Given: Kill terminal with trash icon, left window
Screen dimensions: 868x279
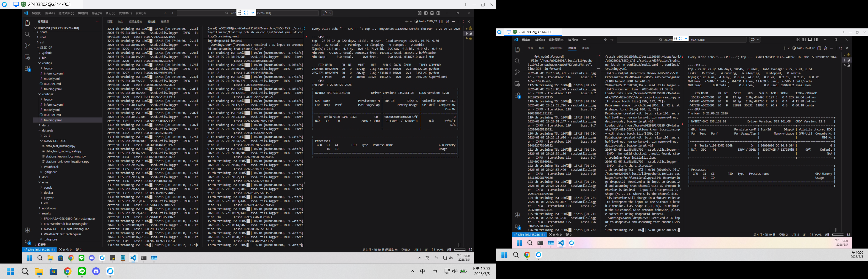Looking at the screenshot, I should (x=447, y=21).
